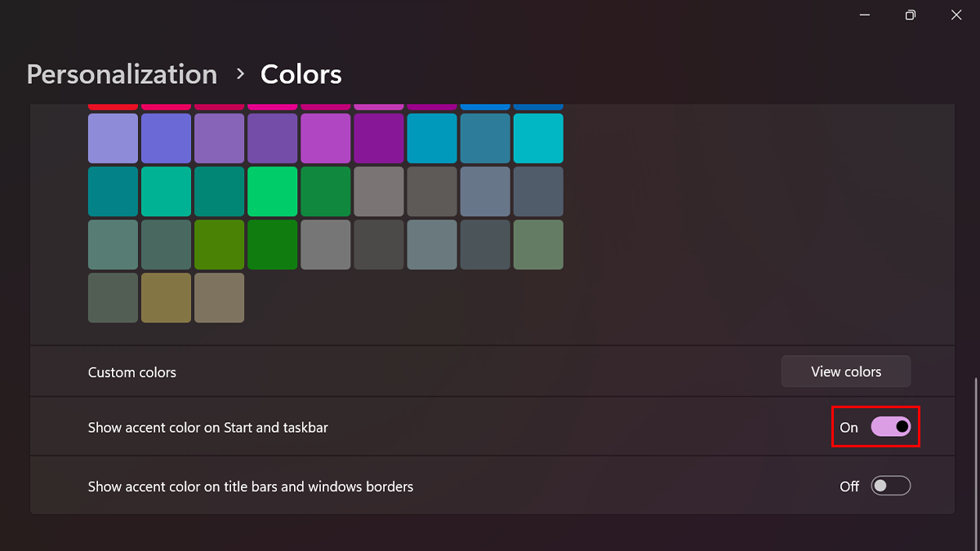Choose the bright neon green swatch
This screenshot has width=980, height=551.
tap(272, 192)
